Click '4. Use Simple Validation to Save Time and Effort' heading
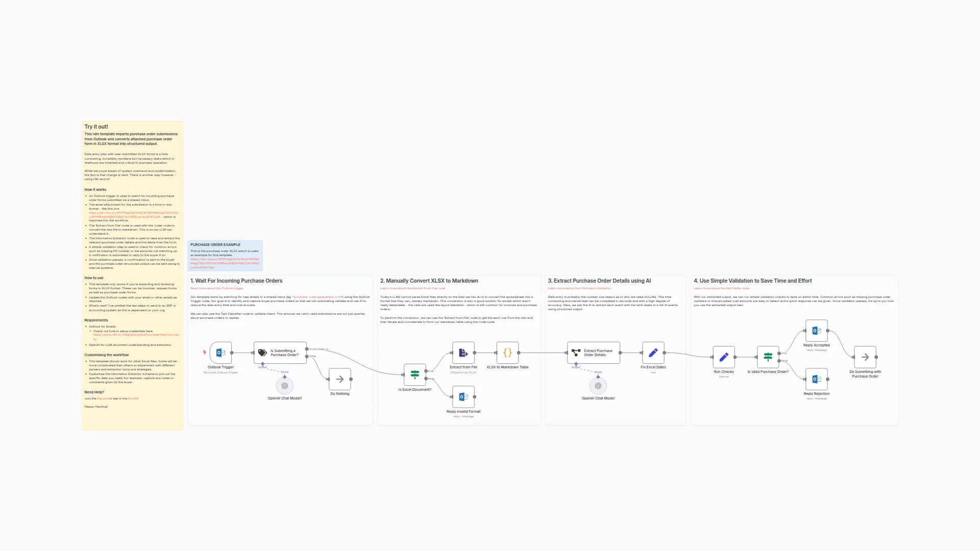 (x=752, y=281)
